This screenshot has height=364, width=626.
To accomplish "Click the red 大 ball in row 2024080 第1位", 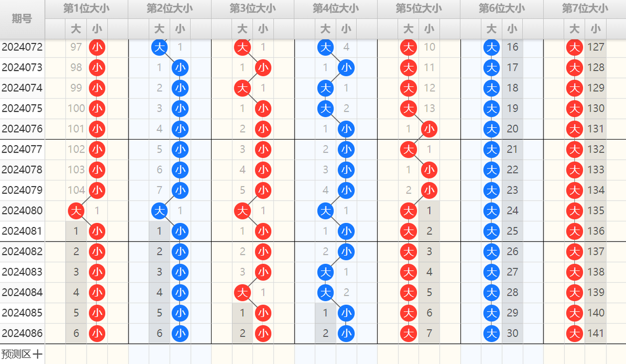I will pos(76,211).
